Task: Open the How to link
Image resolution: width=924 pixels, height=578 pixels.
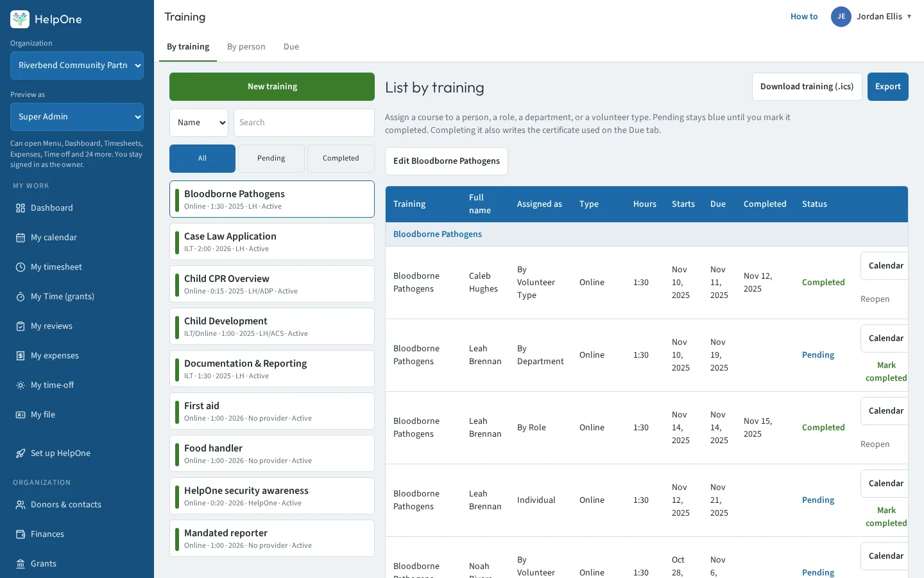Action: (804, 17)
